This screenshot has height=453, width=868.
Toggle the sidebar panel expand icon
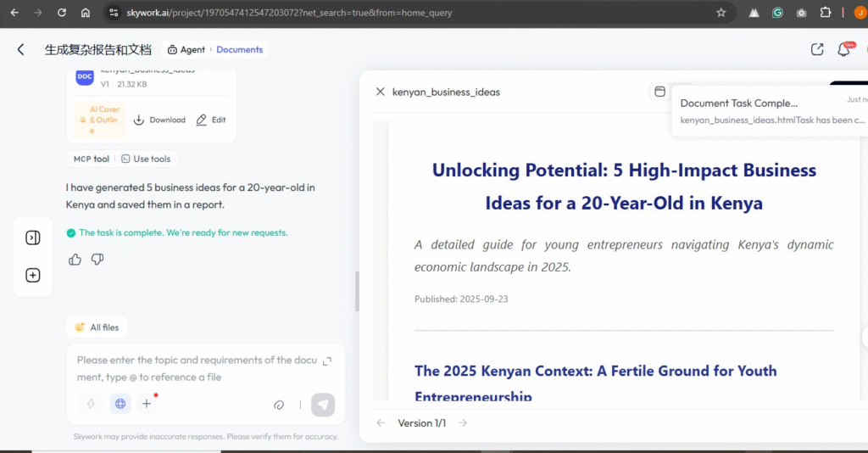tap(33, 238)
